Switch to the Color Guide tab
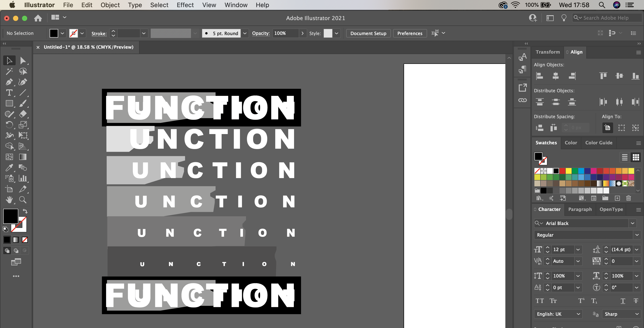This screenshot has height=328, width=644. coord(599,143)
